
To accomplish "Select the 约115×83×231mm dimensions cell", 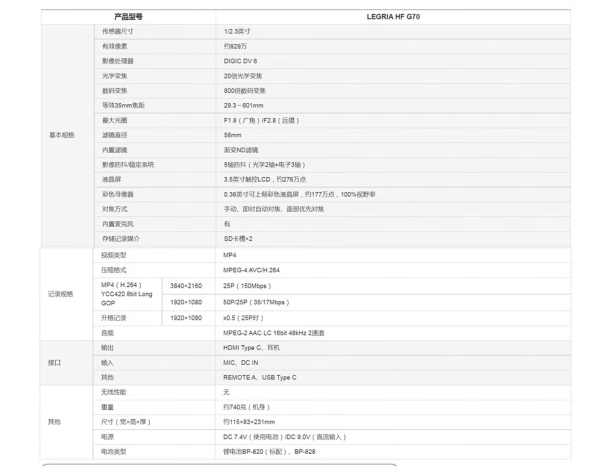I will 393,422.
